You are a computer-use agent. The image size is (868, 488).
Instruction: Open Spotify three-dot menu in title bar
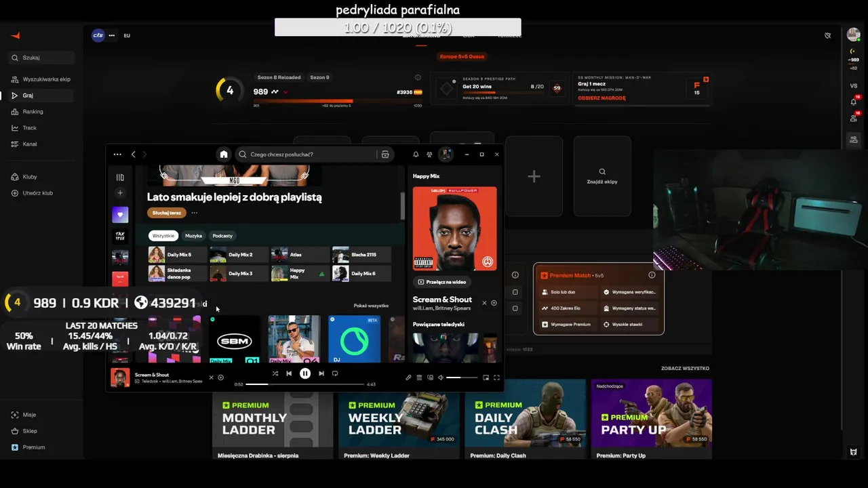click(117, 155)
